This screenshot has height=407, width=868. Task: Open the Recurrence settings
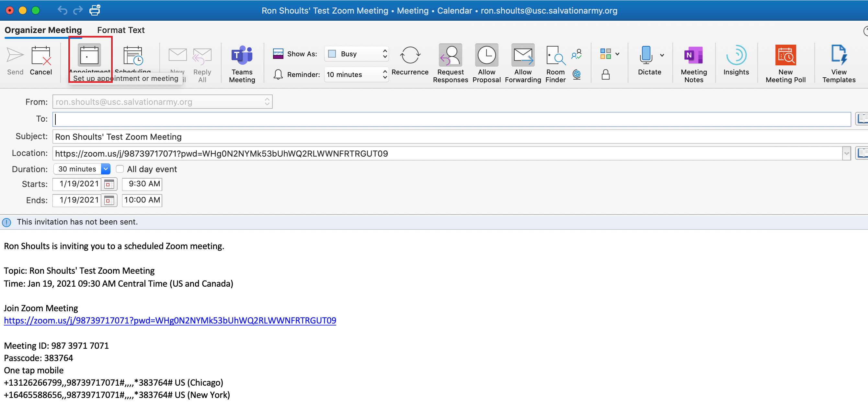click(x=409, y=56)
